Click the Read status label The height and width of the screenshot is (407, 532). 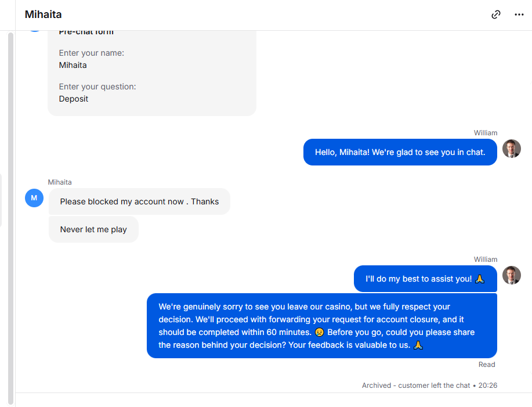[487, 365]
